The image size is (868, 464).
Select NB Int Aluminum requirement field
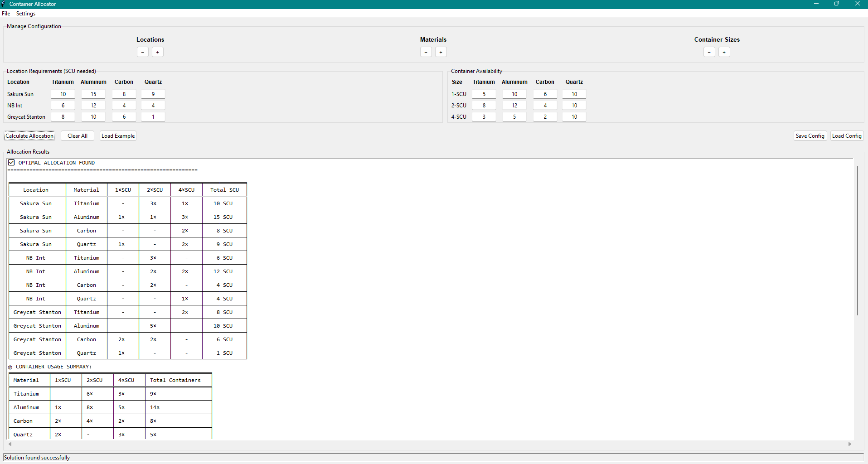pos(93,105)
